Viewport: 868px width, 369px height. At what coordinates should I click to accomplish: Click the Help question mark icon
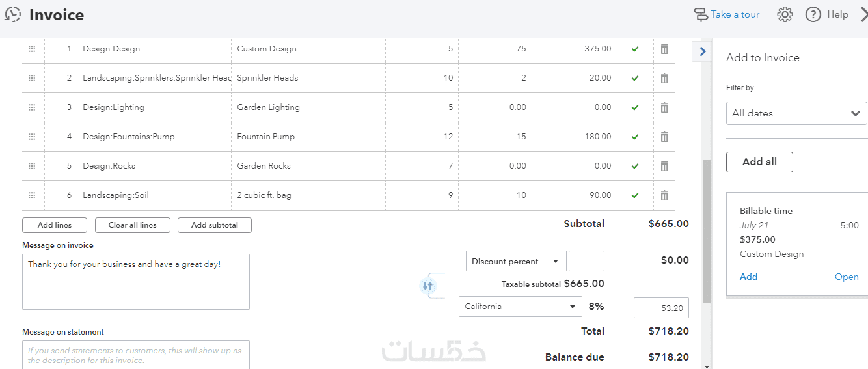[x=813, y=14]
